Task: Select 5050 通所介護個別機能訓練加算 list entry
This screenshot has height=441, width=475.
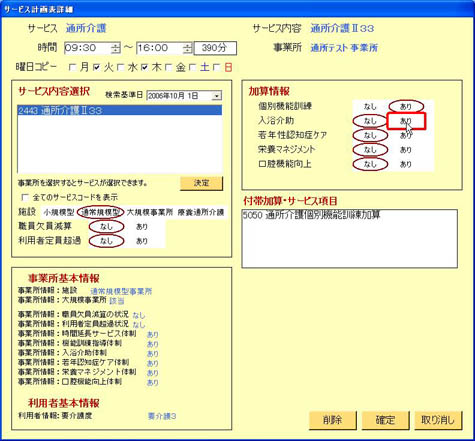Action: coord(311,215)
